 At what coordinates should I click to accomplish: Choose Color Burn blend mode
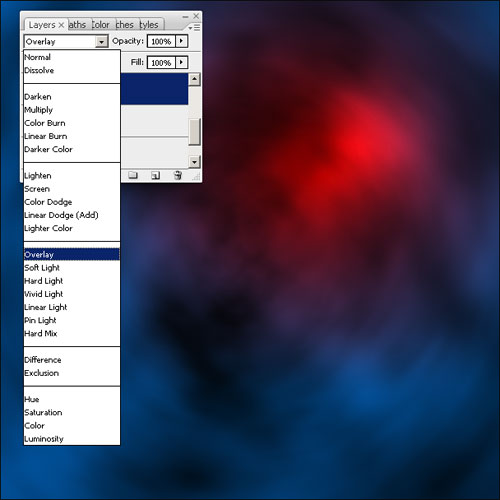[x=72, y=123]
